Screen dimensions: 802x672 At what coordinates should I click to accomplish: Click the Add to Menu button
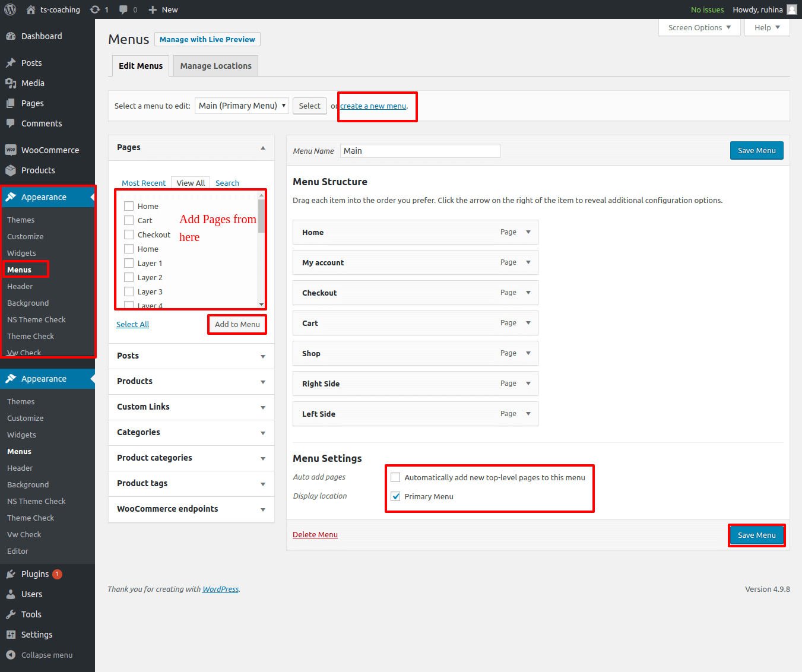(237, 324)
